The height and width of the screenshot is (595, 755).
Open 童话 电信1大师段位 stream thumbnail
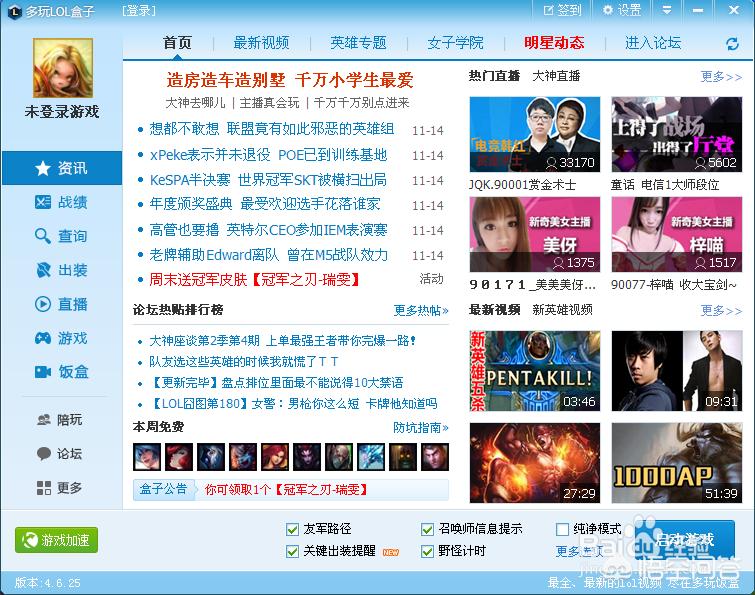pyautogui.click(x=677, y=134)
